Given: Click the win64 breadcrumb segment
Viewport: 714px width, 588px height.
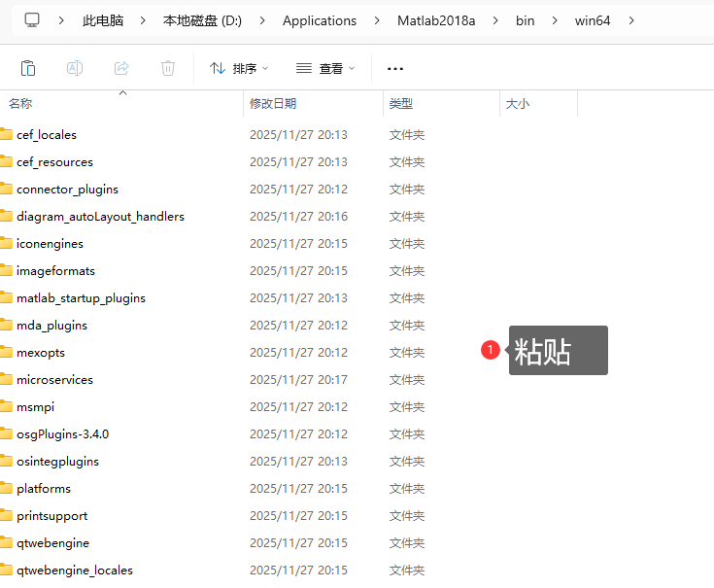Looking at the screenshot, I should coord(593,20).
